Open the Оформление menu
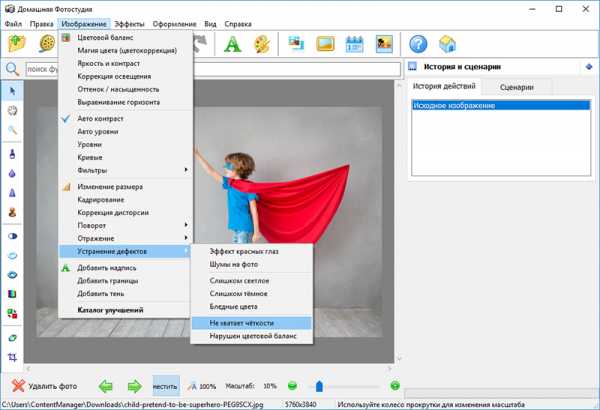This screenshot has width=600, height=410. 174,24
